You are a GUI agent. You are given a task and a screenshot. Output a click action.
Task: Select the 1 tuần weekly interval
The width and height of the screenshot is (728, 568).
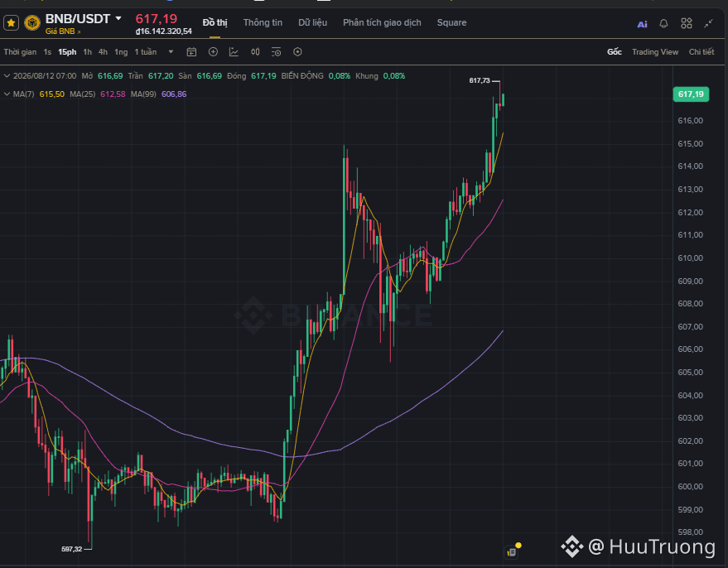point(146,52)
